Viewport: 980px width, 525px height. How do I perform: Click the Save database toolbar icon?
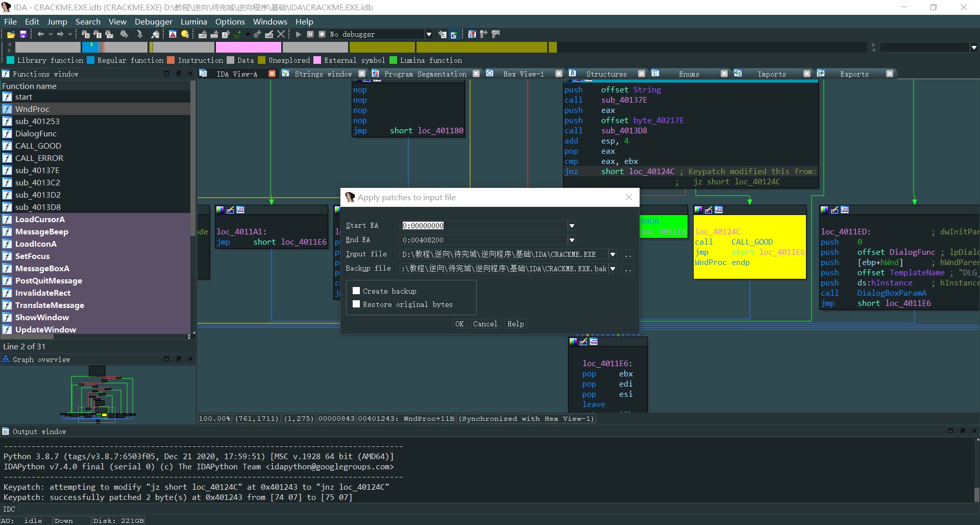coord(23,34)
